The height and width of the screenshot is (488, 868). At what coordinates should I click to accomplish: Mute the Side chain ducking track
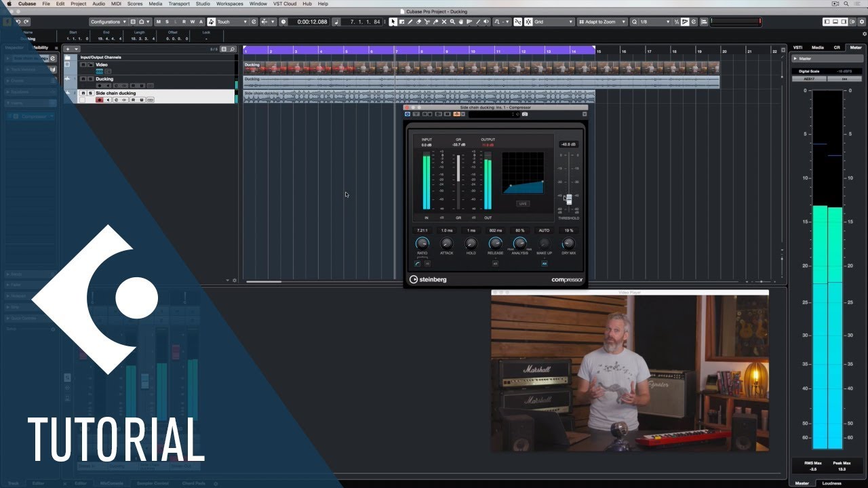(x=83, y=93)
